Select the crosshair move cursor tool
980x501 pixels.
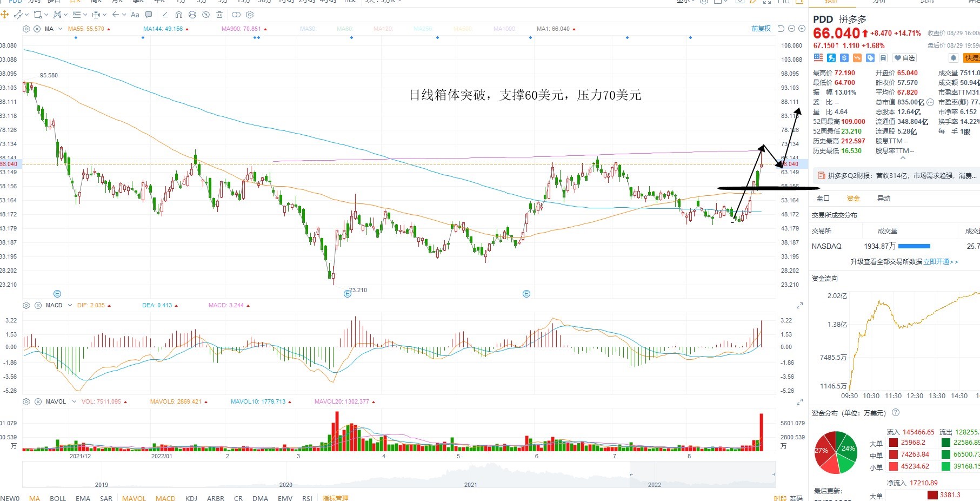click(x=4, y=15)
